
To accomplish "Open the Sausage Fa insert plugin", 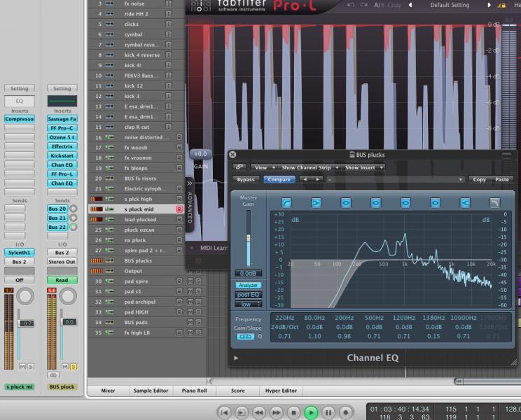I will point(62,119).
